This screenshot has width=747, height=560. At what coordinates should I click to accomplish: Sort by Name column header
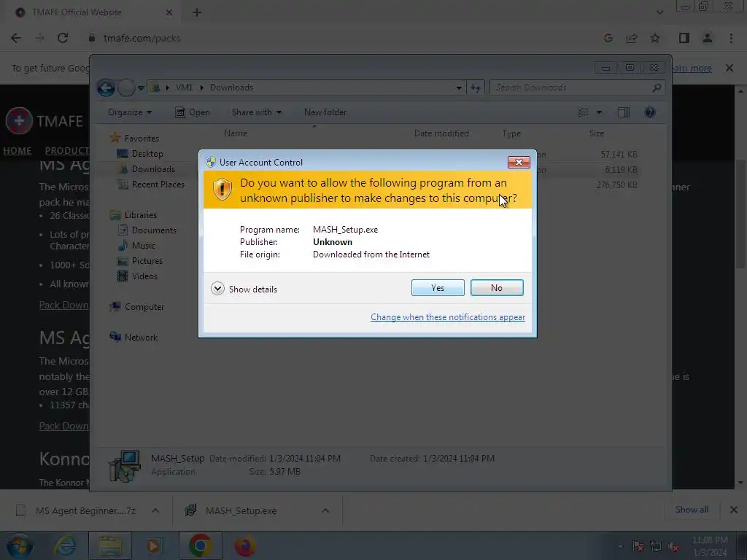pos(236,133)
